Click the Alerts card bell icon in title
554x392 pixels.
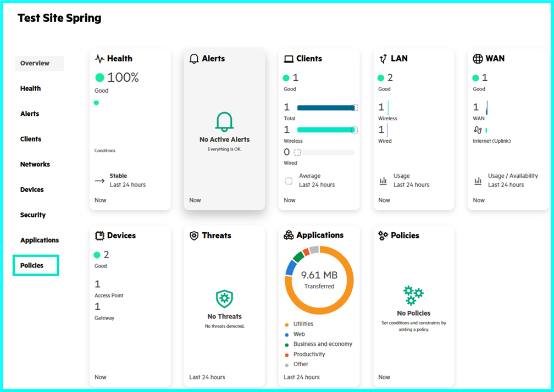pos(194,59)
